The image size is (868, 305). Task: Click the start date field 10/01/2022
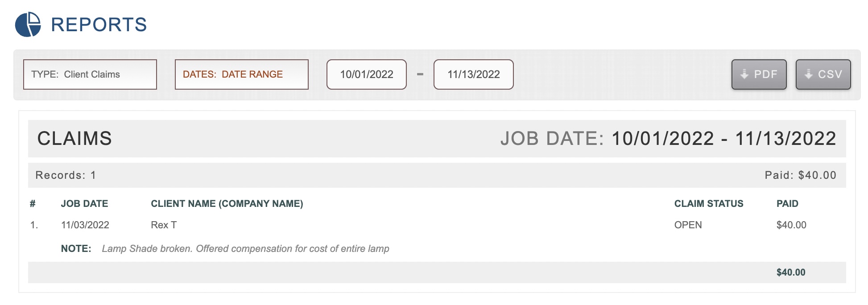pyautogui.click(x=366, y=74)
